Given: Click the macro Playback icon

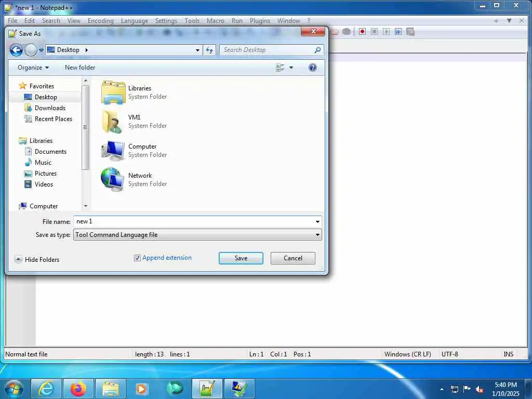Looking at the screenshot, I should pos(386,32).
